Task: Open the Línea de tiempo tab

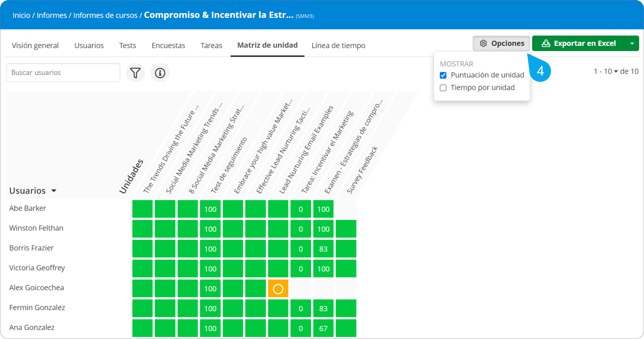Action: [338, 45]
